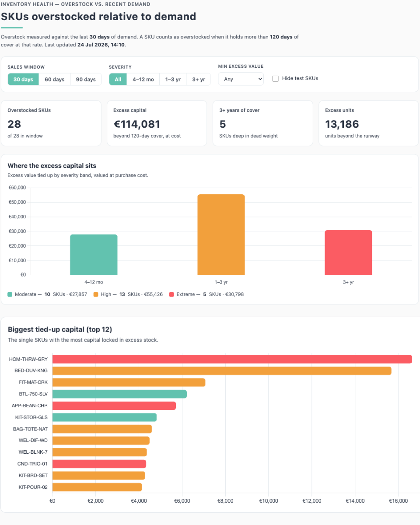Select the FIT-MAT-CRK bar
Screen dimensions: 420x525
click(x=129, y=382)
